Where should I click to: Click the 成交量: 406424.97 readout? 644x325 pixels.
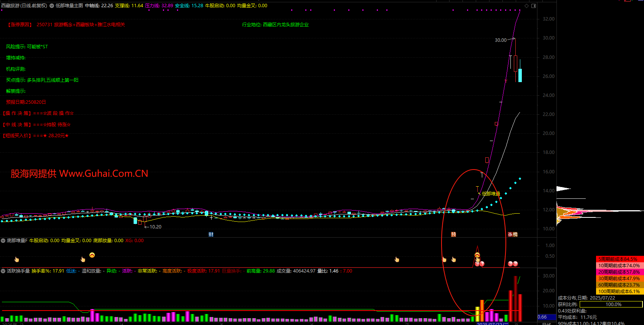click(296, 271)
